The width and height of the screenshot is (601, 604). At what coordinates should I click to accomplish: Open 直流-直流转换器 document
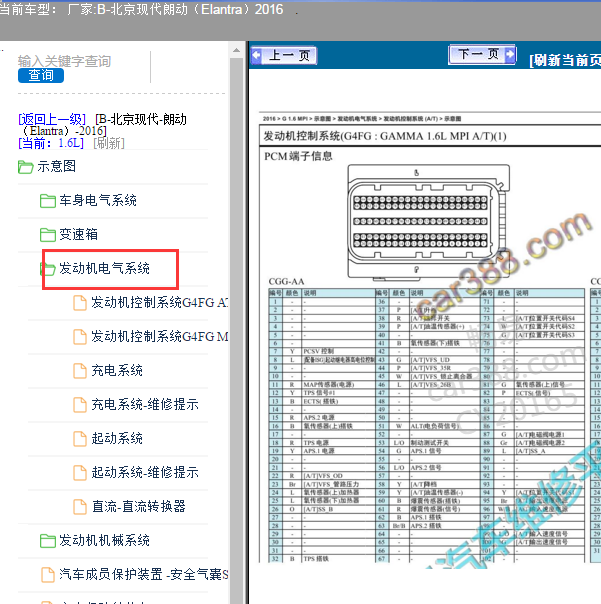pos(139,506)
